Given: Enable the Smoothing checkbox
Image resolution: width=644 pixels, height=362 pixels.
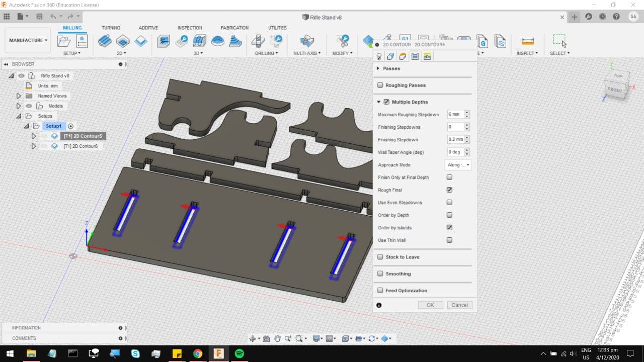Looking at the screenshot, I should click(380, 274).
